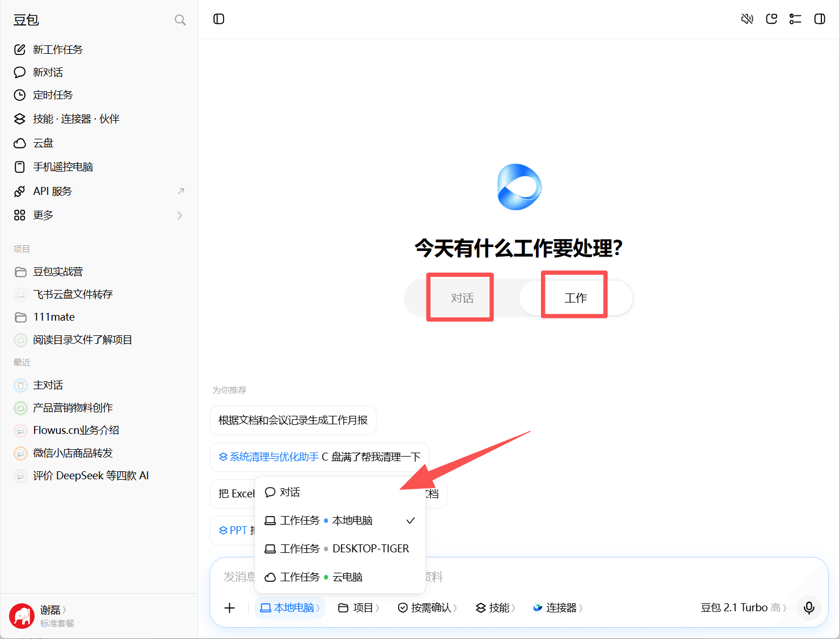Collapse the left sidebar with the toggle icon
This screenshot has width=840, height=639.
click(x=219, y=19)
